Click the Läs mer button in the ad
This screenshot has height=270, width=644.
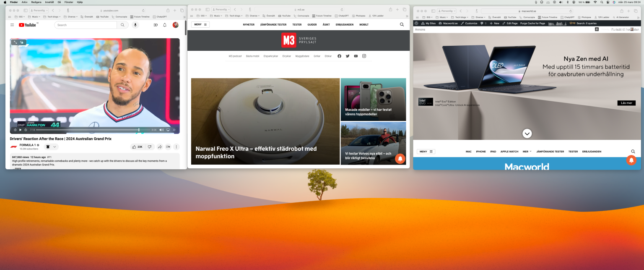626,103
